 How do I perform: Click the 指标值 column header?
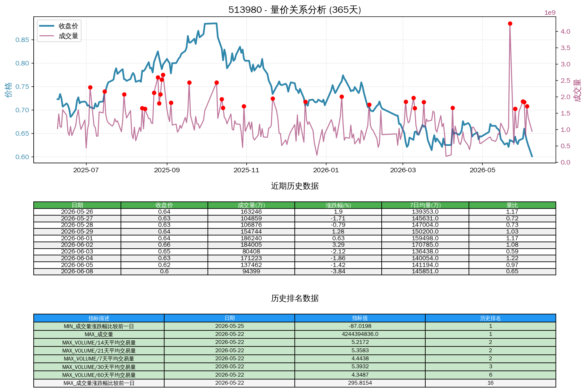point(360,318)
